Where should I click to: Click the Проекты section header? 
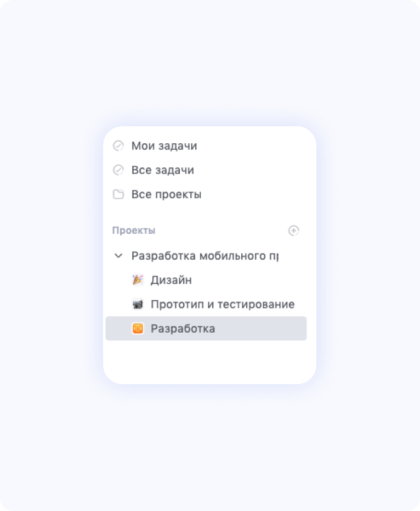click(x=133, y=231)
